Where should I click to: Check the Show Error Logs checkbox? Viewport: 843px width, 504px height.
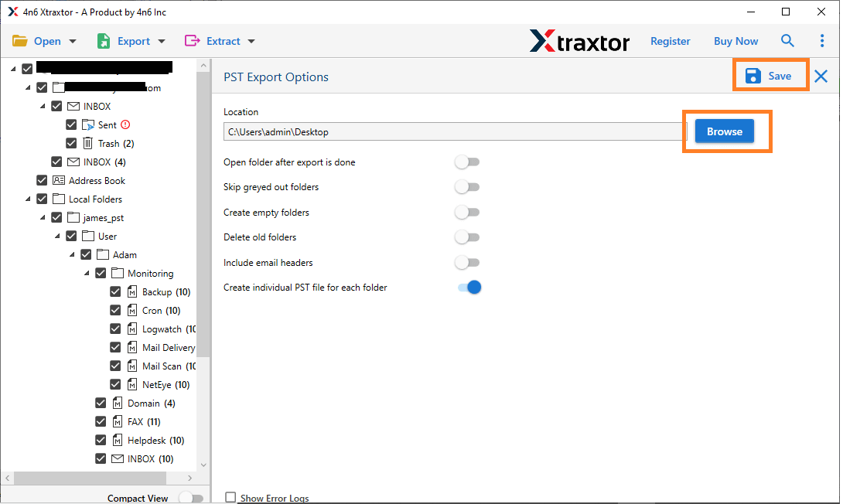pyautogui.click(x=230, y=498)
